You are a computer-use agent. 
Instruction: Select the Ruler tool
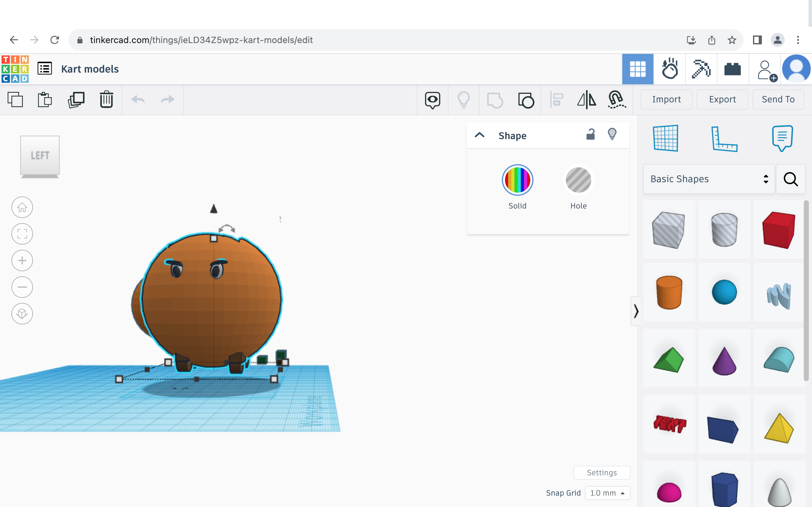pos(724,139)
